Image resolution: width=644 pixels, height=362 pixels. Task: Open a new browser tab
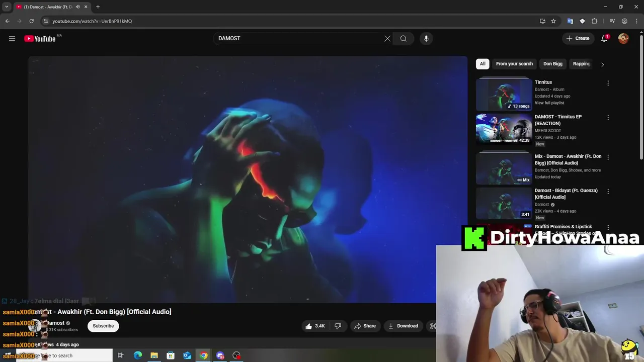click(98, 7)
